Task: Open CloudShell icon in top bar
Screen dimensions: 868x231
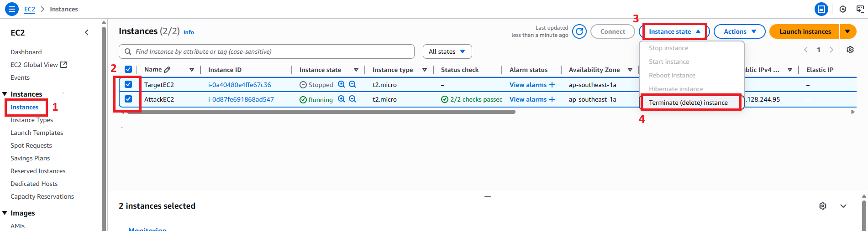Action: point(821,9)
